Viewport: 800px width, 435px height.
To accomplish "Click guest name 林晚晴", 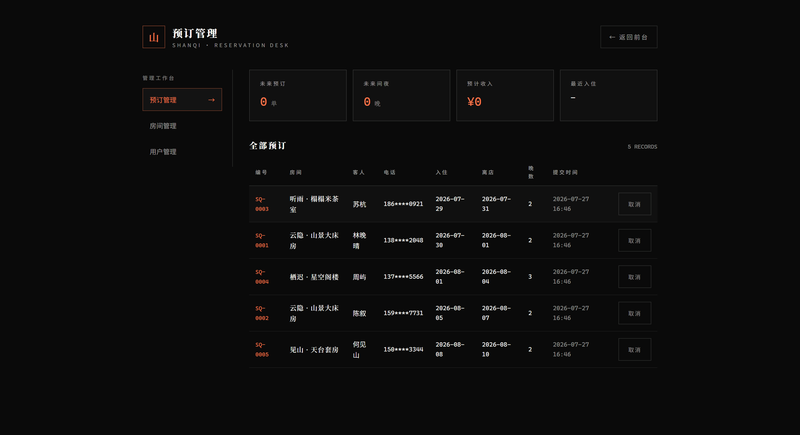I will 359,240.
